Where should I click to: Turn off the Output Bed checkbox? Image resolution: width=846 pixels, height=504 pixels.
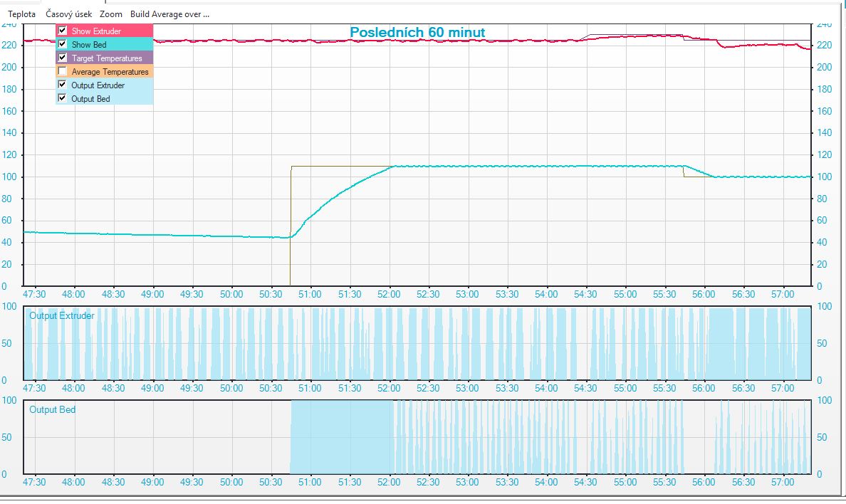pos(63,99)
